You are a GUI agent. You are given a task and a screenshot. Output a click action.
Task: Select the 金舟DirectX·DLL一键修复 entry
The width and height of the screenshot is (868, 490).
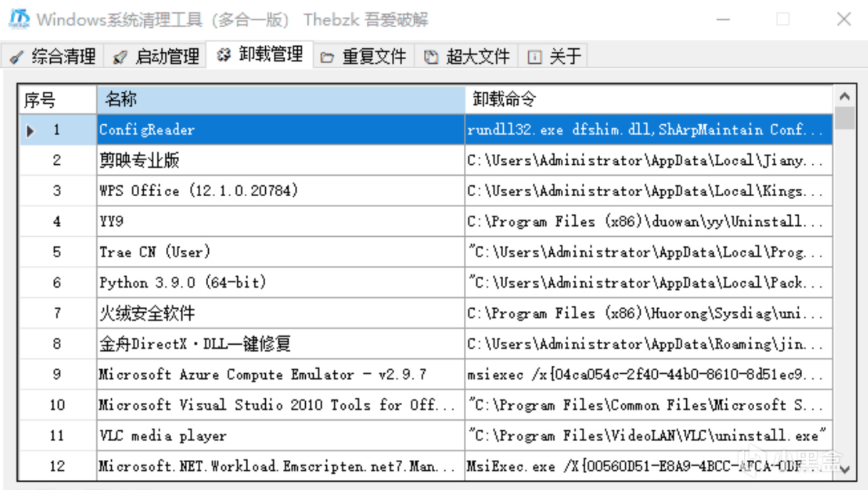pos(281,343)
